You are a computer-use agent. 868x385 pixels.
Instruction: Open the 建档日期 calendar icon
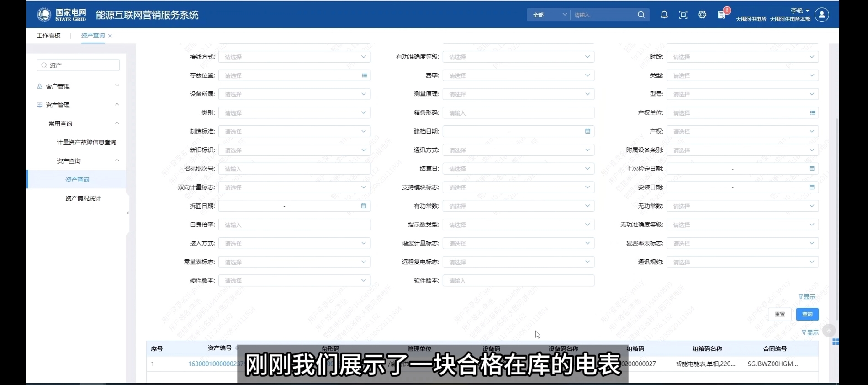click(587, 131)
